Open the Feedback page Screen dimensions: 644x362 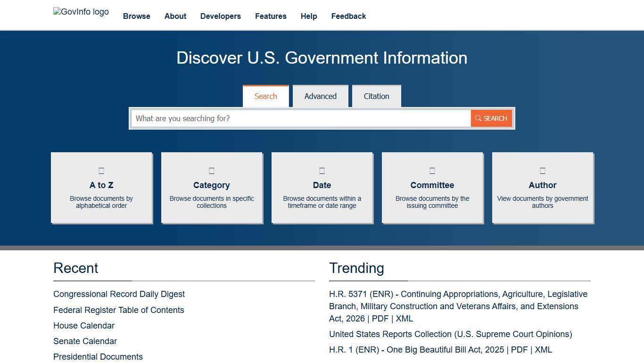[x=348, y=16]
